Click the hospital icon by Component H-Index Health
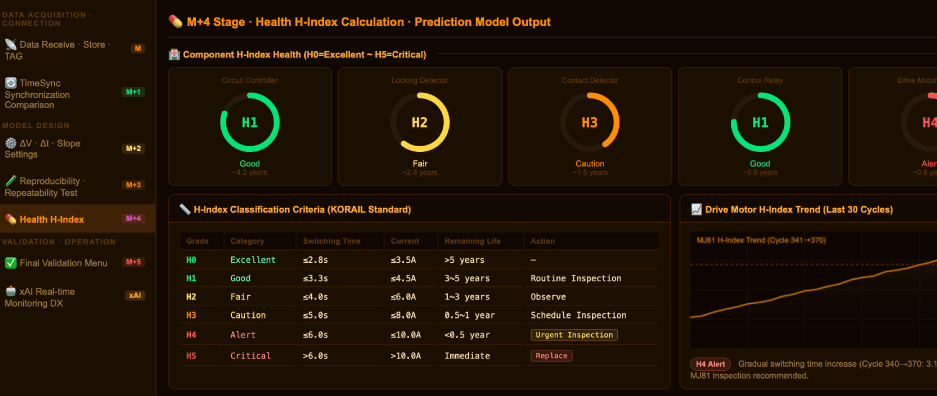Screen dimensions: 937x396 [x=174, y=54]
